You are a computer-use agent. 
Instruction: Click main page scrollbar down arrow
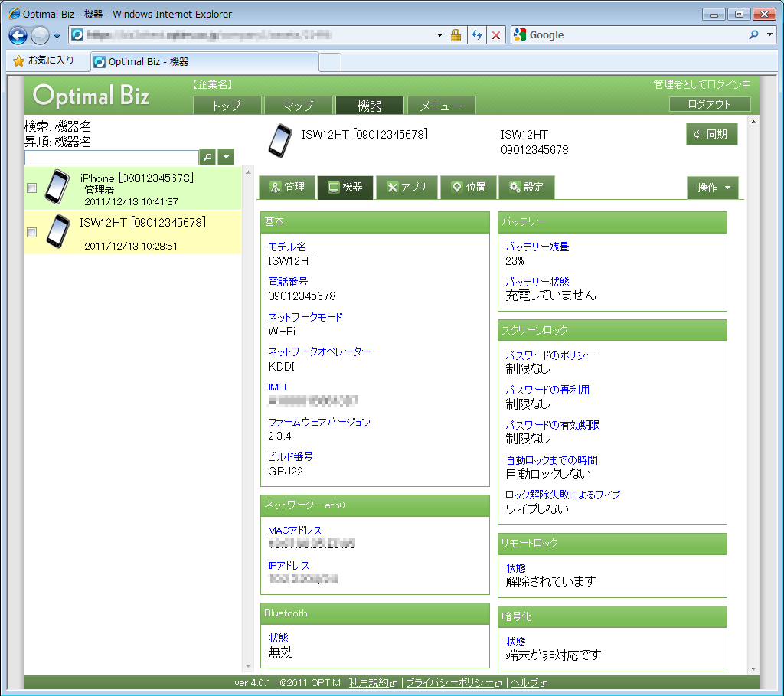[753, 669]
